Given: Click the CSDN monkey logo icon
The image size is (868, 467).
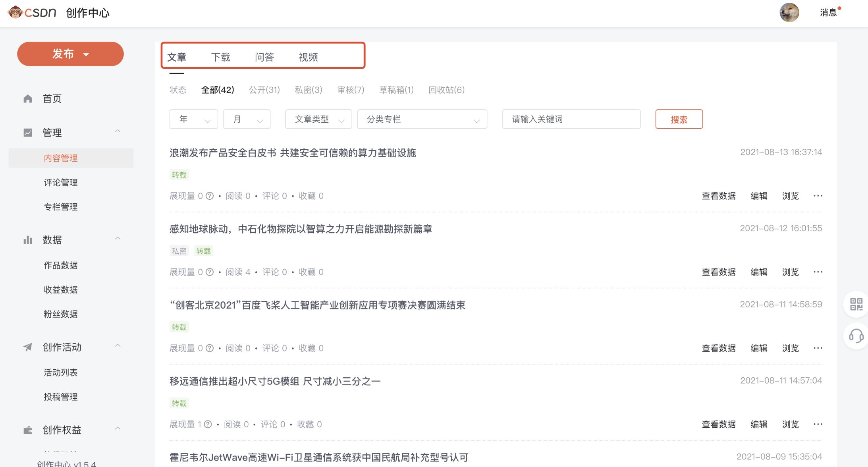Looking at the screenshot, I should pos(15,12).
